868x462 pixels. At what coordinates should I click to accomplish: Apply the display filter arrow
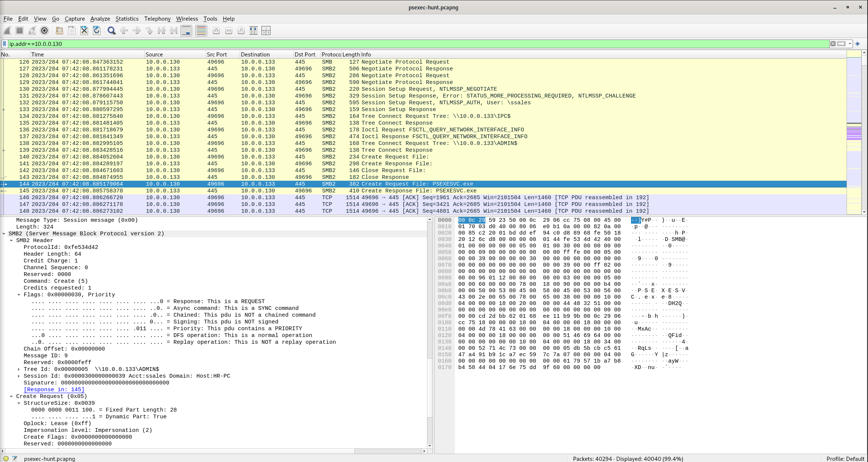click(x=842, y=44)
